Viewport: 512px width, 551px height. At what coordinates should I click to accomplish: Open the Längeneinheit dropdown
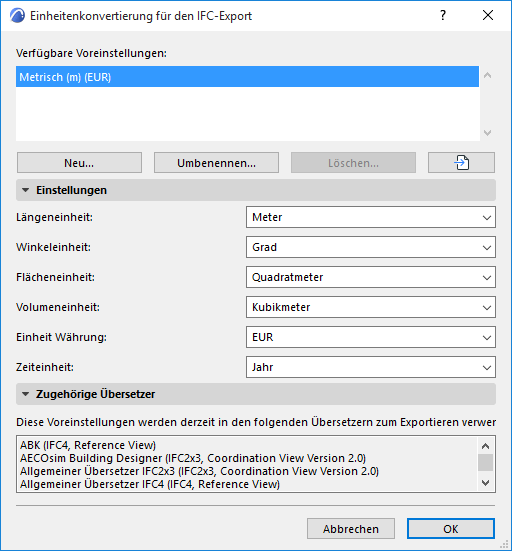click(x=371, y=217)
